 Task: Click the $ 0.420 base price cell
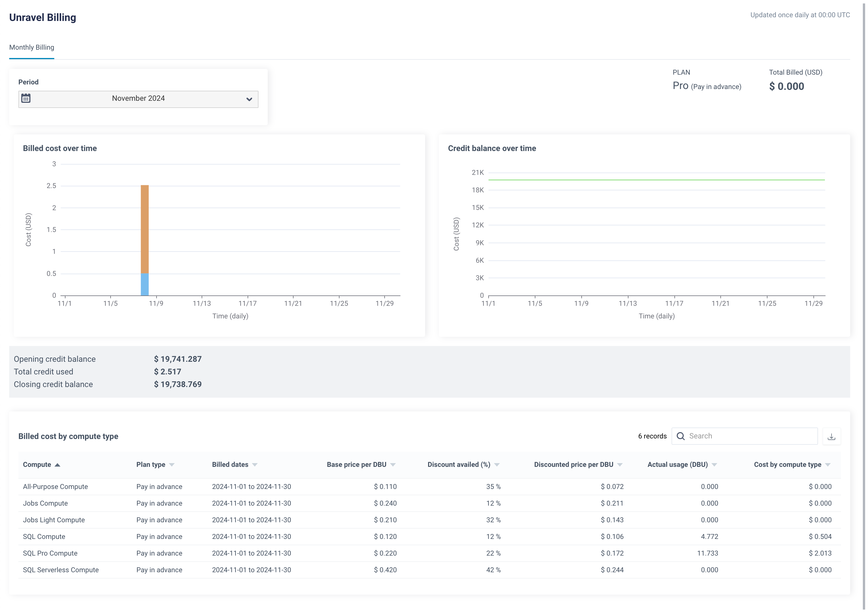pyautogui.click(x=385, y=570)
